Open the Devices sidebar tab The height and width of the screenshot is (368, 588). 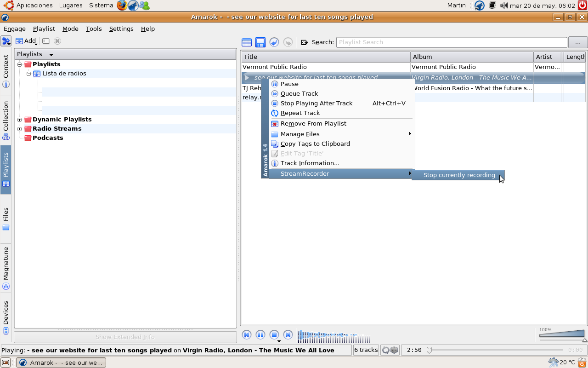pos(6,317)
